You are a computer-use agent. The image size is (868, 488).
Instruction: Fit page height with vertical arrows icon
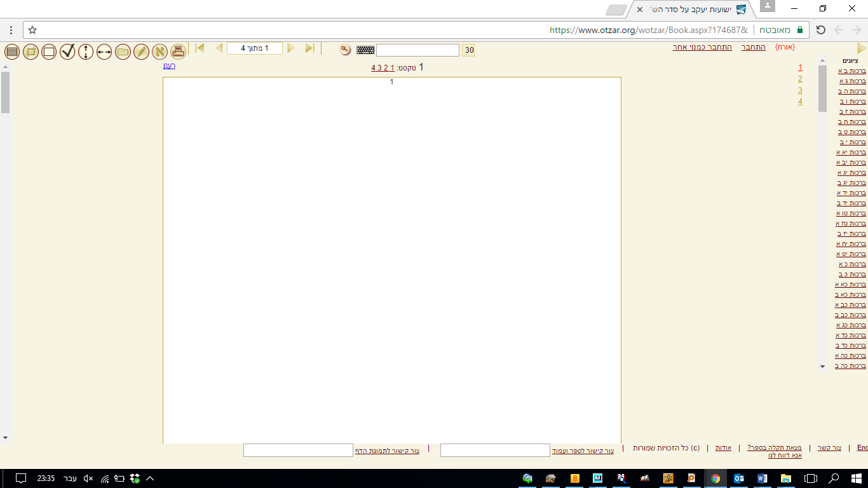[86, 52]
